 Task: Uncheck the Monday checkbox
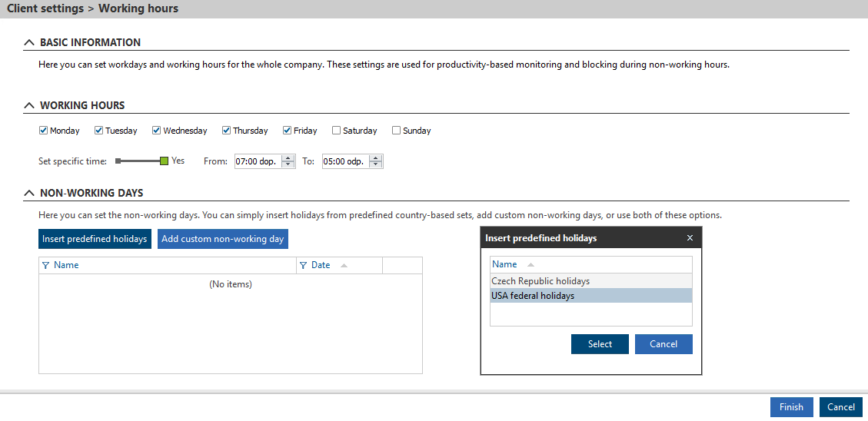44,131
